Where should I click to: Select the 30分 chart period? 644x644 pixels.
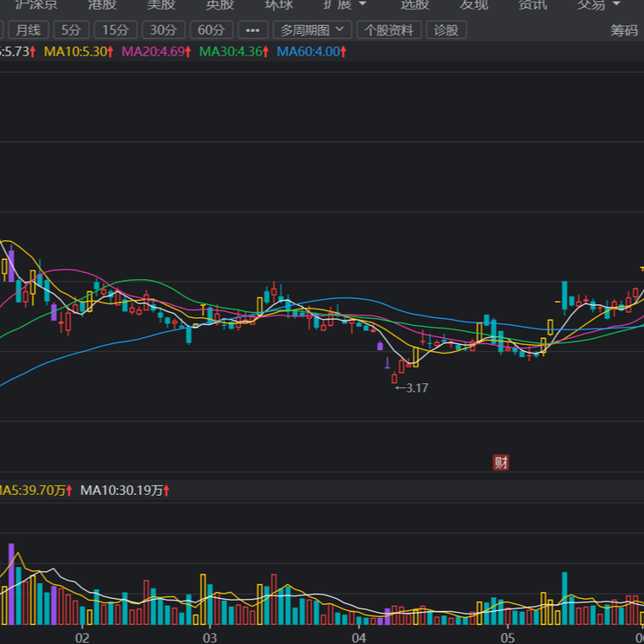163,30
